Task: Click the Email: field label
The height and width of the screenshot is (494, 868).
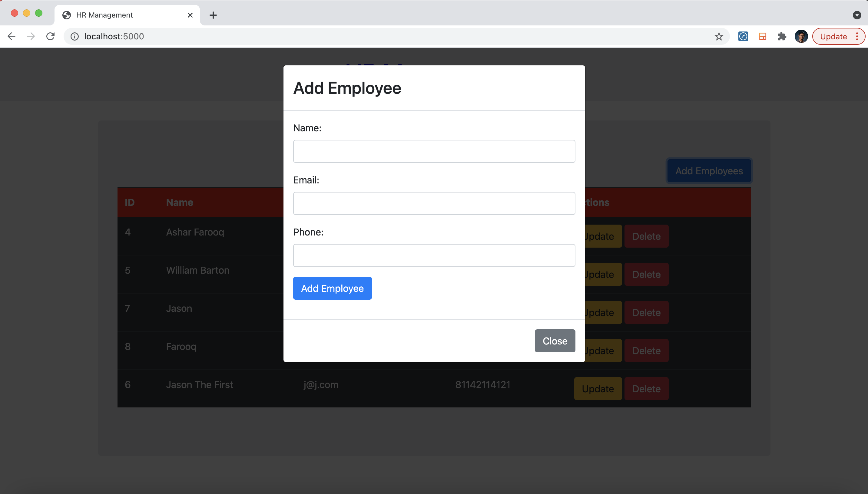Action: [306, 180]
